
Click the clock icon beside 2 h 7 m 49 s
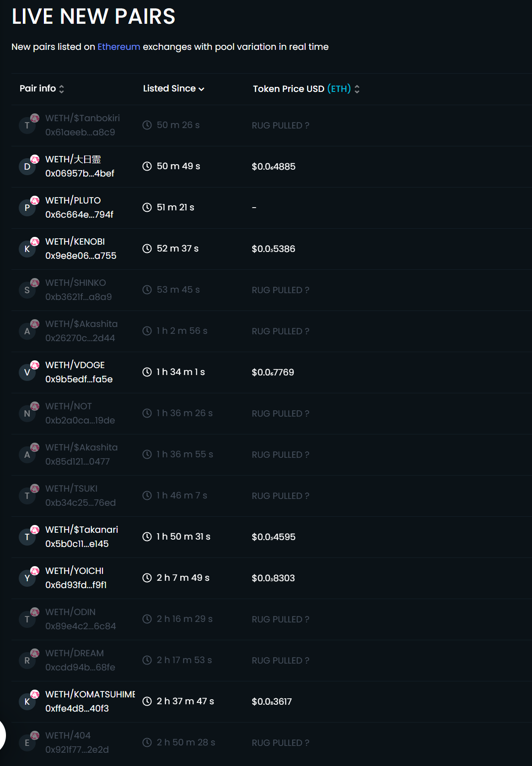click(x=147, y=578)
